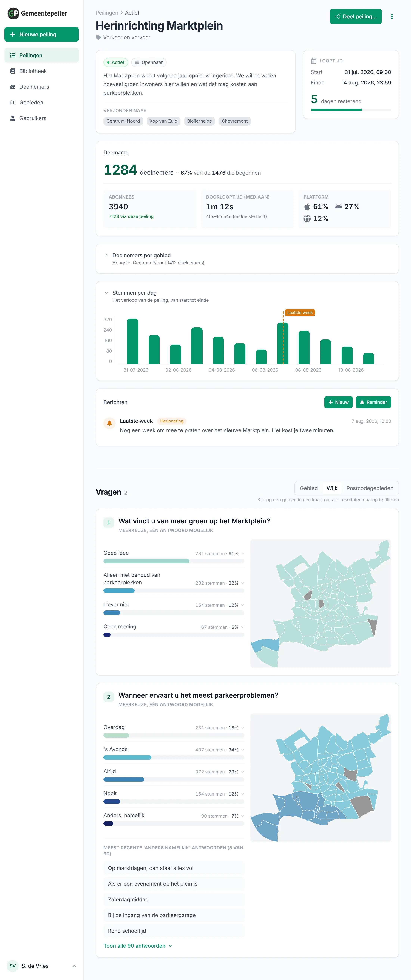Click the Gebruikers user icon in sidebar
Screen dimensions: 411x980
click(x=13, y=118)
